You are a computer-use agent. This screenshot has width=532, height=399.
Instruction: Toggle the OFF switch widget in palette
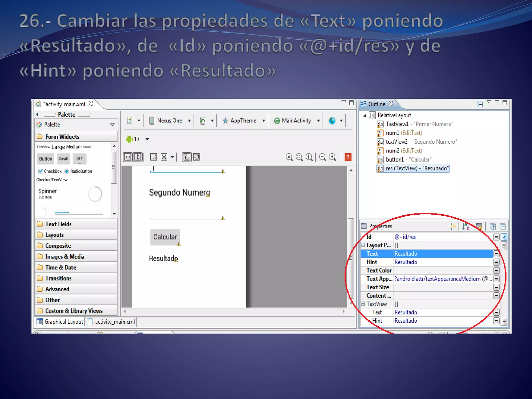[79, 159]
